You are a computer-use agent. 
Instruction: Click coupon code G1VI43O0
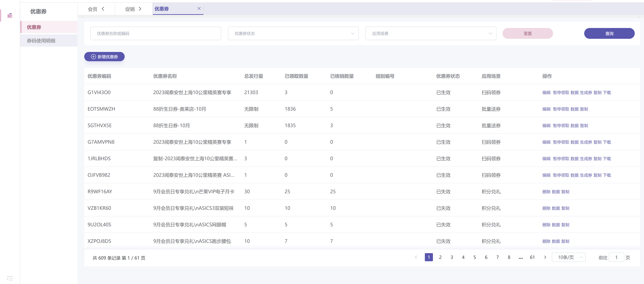99,92
